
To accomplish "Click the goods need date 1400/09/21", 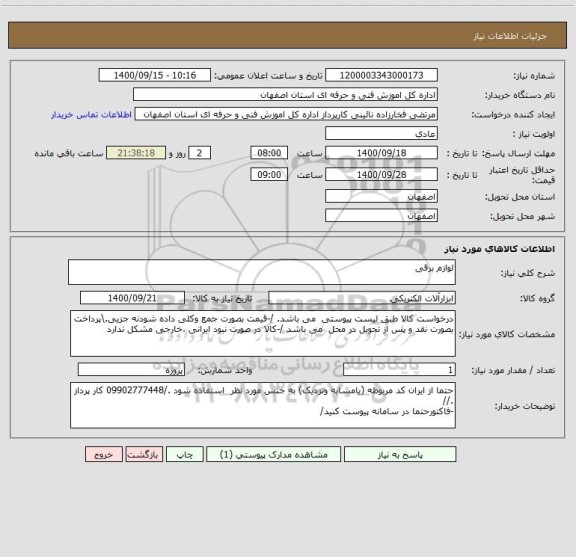I will 132,298.
